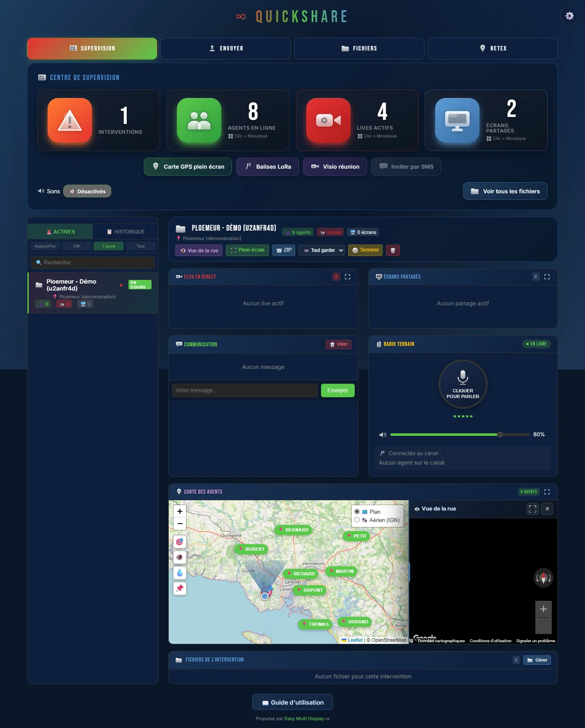Filter interventions by 7 jours
Viewport: 585px width, 728px height.
coord(108,246)
